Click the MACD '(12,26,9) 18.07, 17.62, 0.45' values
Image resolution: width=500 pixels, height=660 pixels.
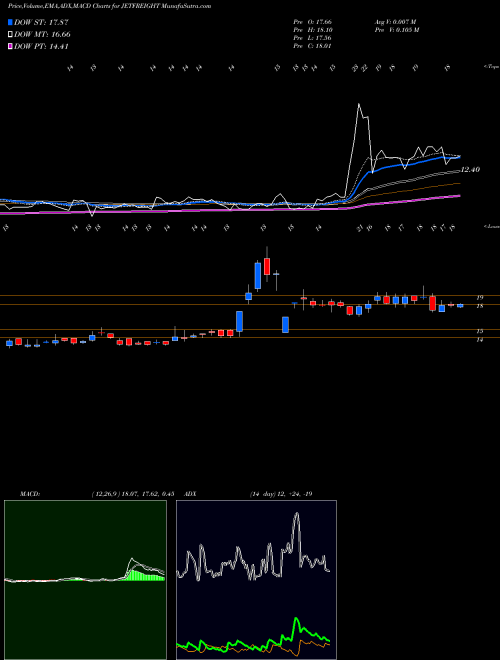coord(133,494)
